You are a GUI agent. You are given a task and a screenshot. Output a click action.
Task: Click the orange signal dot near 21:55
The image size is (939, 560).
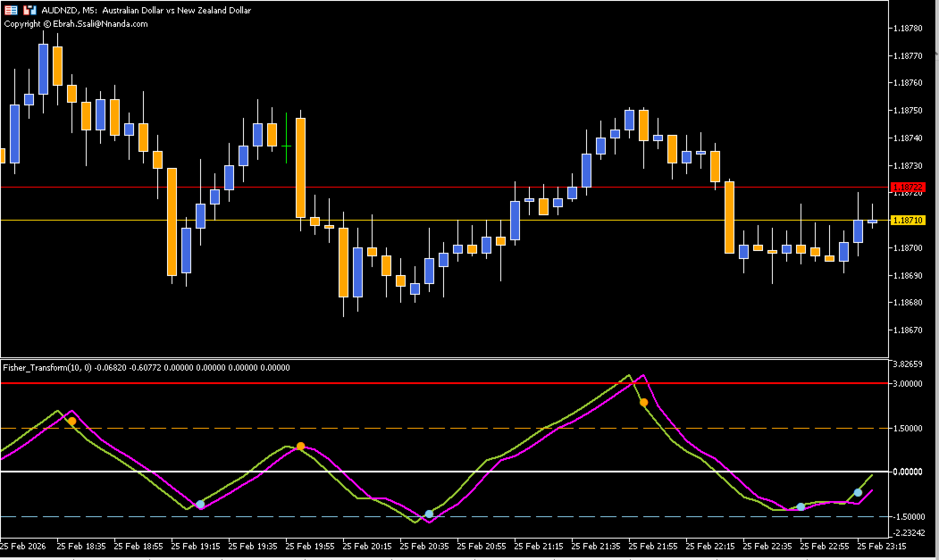point(644,403)
